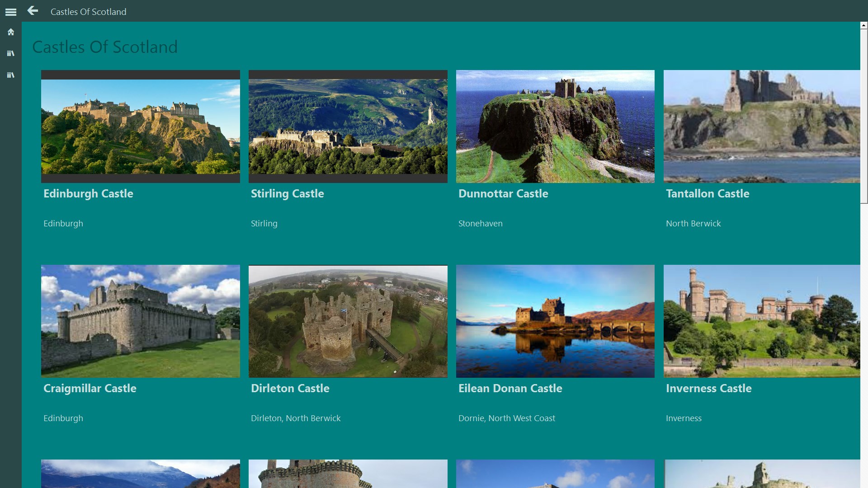Select the Home icon in the sidebar
Screen dimensions: 868x488
tap(10, 32)
